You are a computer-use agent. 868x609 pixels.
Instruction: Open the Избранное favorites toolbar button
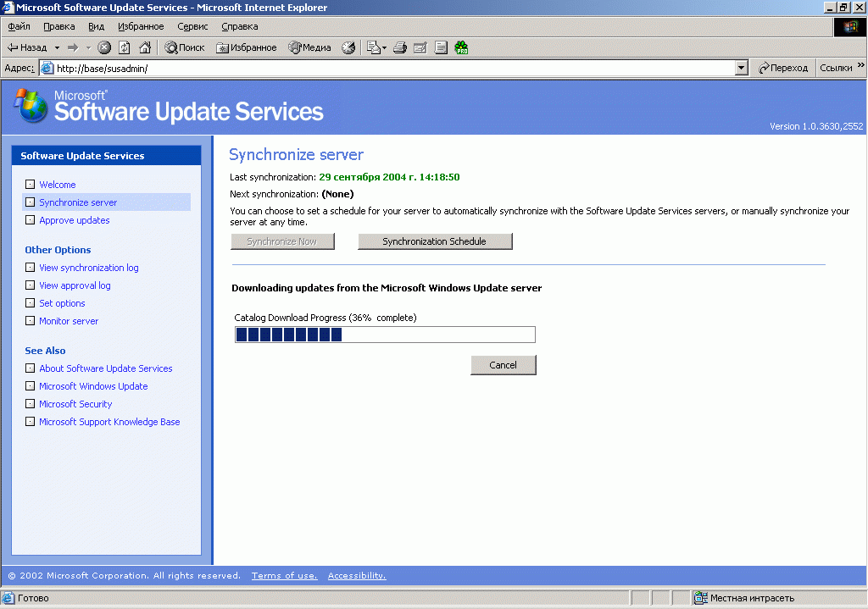(x=247, y=47)
